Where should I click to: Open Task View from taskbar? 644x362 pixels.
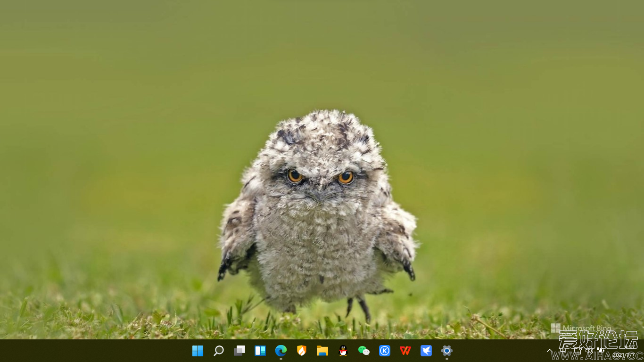click(239, 351)
